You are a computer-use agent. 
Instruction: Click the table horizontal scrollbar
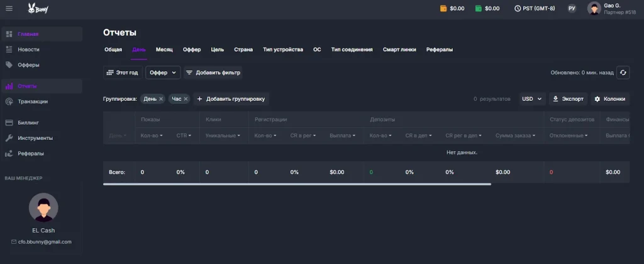tap(297, 184)
